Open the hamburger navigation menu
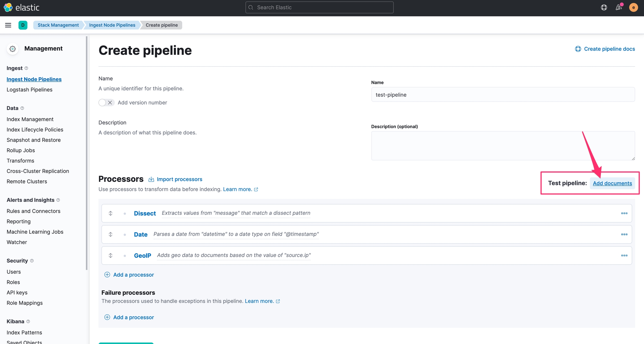644x344 pixels. pyautogui.click(x=8, y=25)
